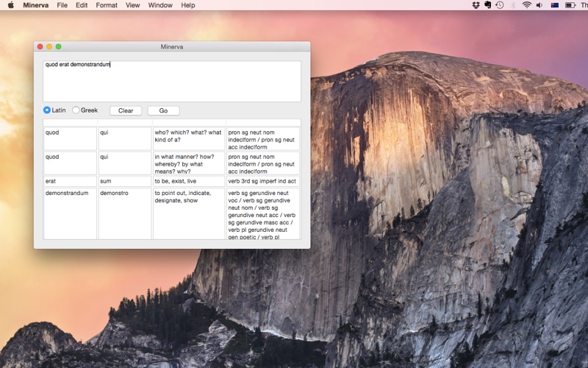The width and height of the screenshot is (588, 368).
Task: Click 'to point out, indicate' definition cell
Action: (189, 213)
